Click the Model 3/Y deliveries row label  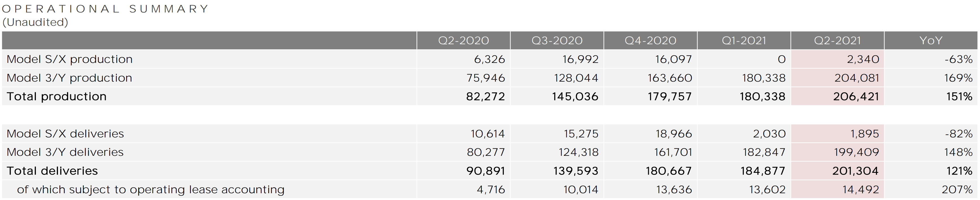65,152
